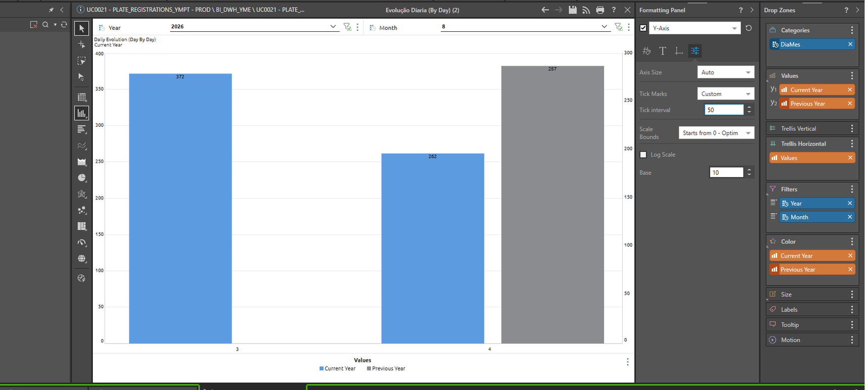Reset Y-Axis formatting with circular arrow
This screenshot has width=868, height=390.
748,28
